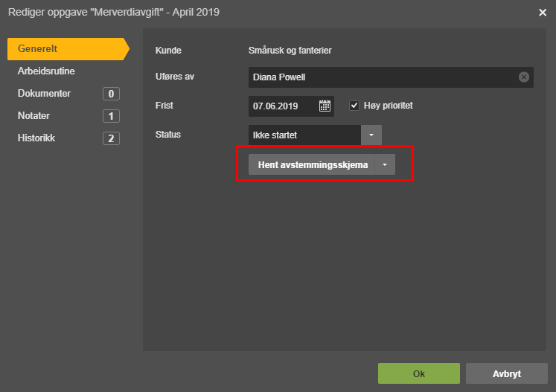Click the Kunde label
This screenshot has width=556, height=392.
[x=168, y=51]
